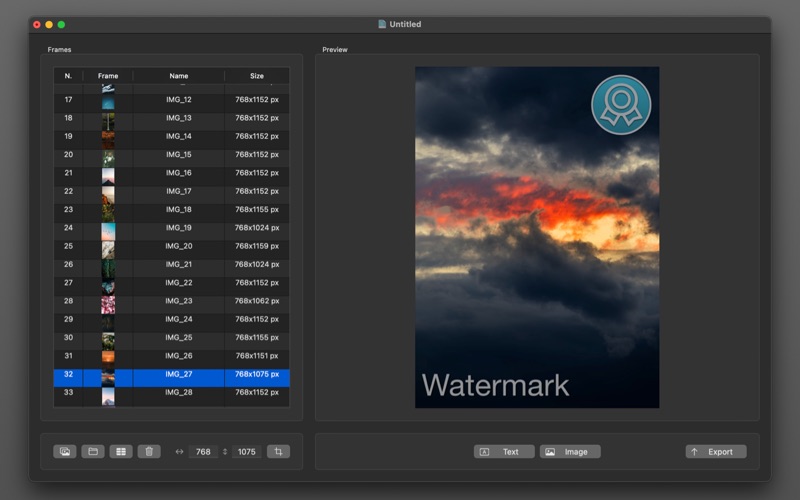Select frame IMG_12 in the list
Screen dimensions: 800x500
pos(178,100)
